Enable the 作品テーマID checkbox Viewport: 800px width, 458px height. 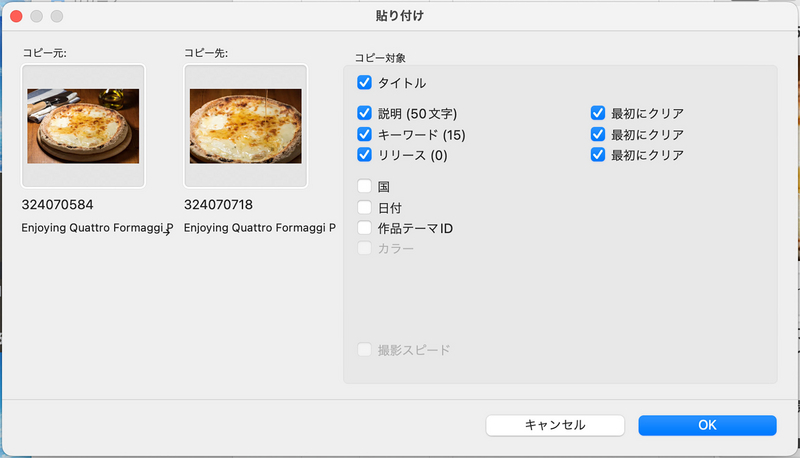[364, 228]
